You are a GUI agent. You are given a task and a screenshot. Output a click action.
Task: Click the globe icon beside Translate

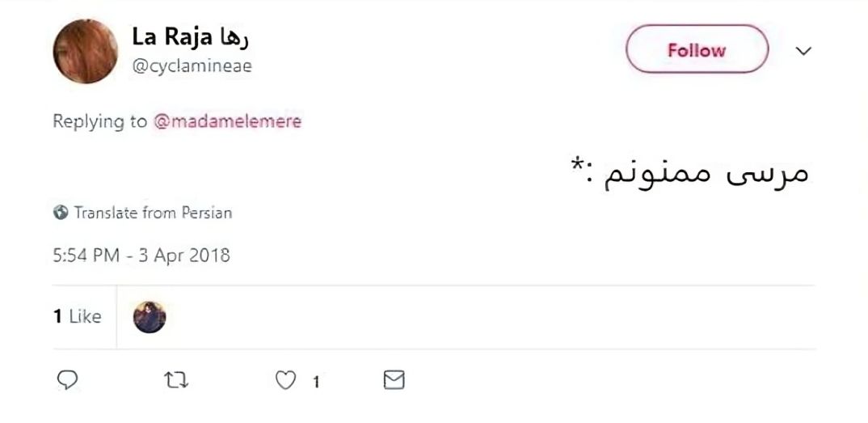(x=61, y=213)
